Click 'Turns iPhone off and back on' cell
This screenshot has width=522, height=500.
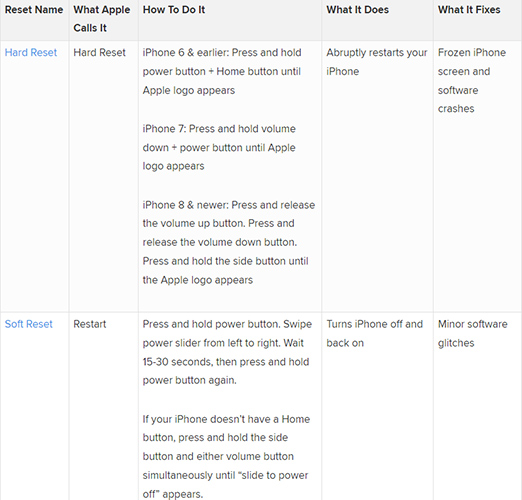coord(375,333)
